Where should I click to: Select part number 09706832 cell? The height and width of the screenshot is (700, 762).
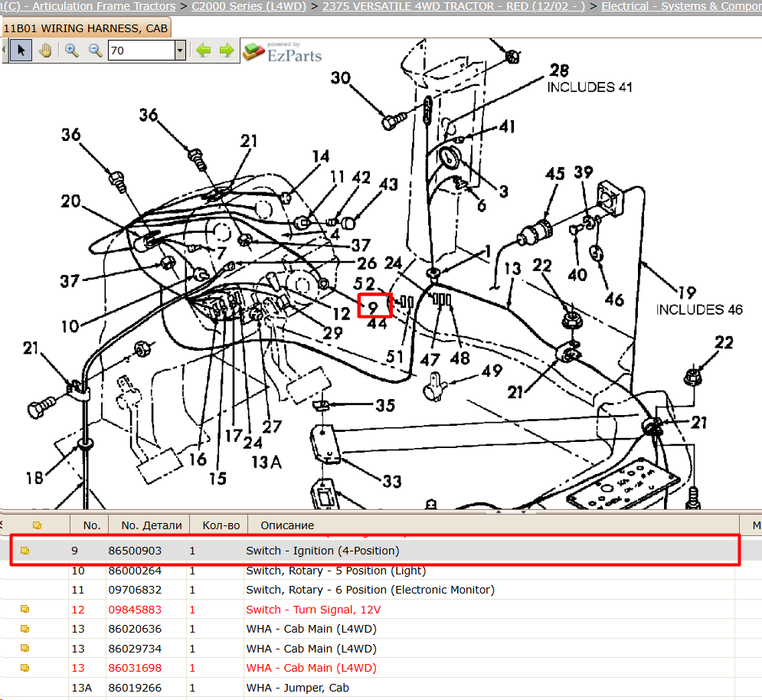coord(135,590)
